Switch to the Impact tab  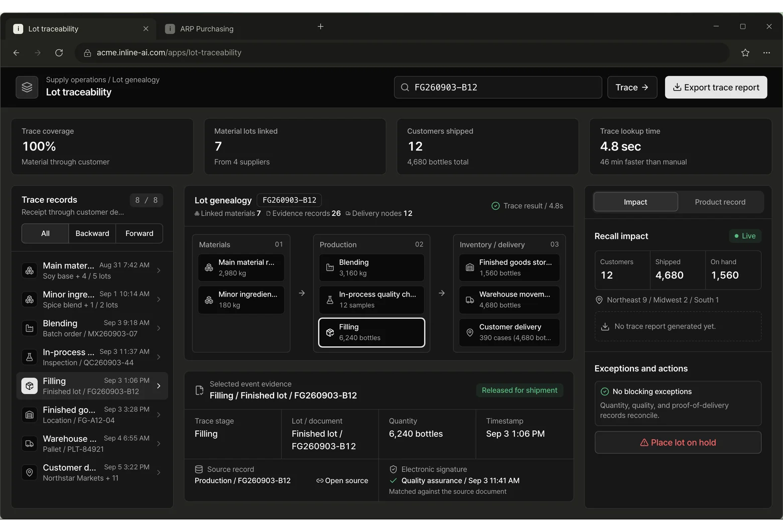point(635,202)
